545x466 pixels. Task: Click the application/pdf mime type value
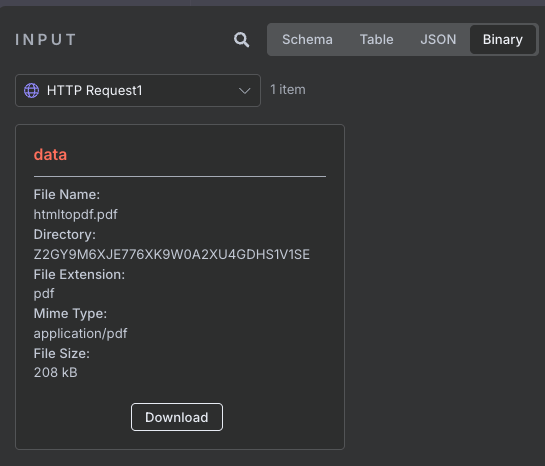click(x=80, y=334)
